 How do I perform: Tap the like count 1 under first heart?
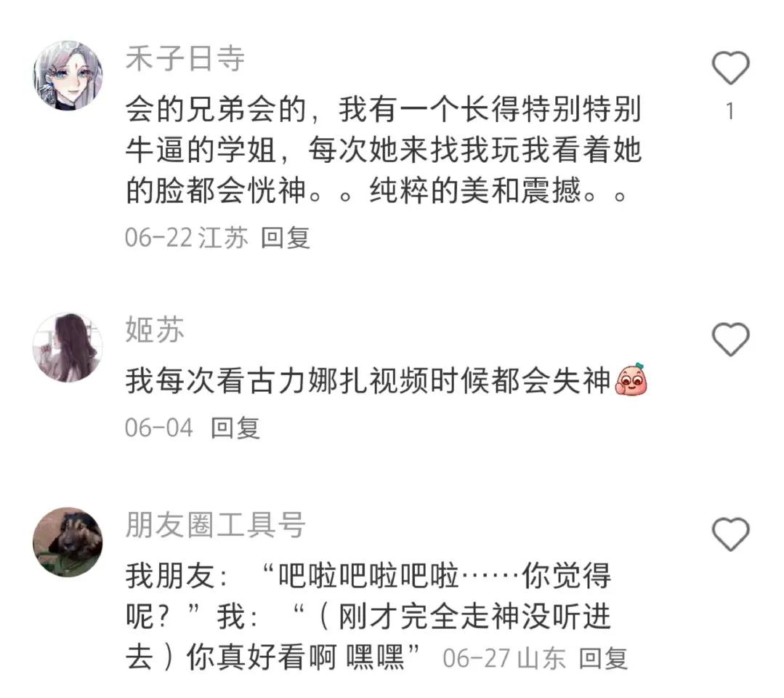tap(730, 111)
